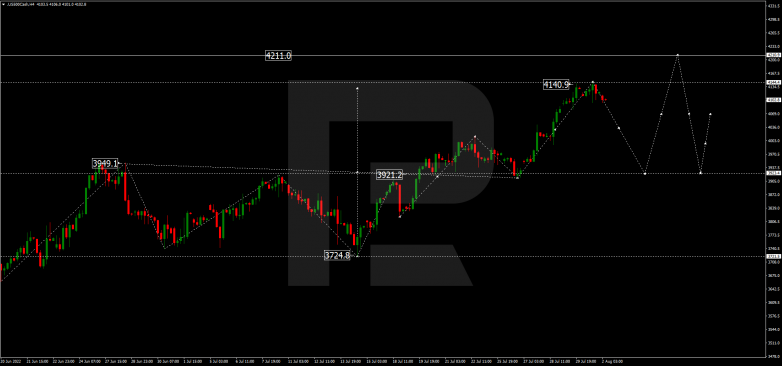This screenshot has width=782, height=366.
Task: Click the 4210.9 price tag on price axis
Action: pos(773,55)
